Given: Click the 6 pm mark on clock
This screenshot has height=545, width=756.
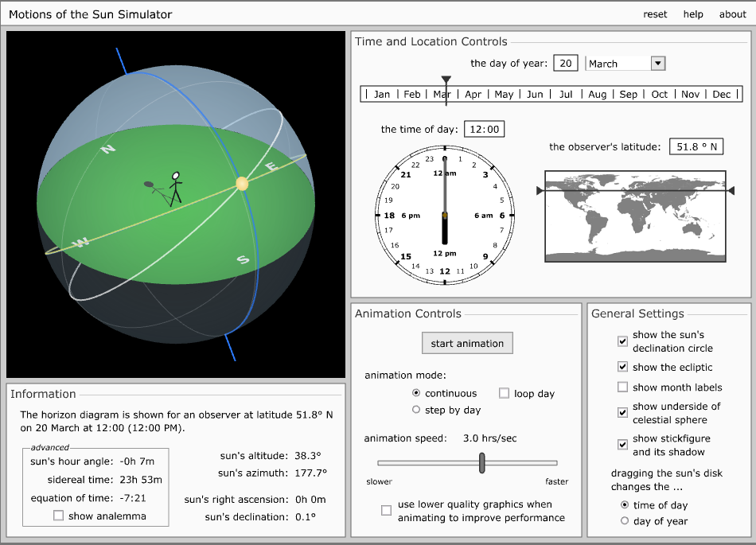Looking at the screenshot, I should [411, 216].
